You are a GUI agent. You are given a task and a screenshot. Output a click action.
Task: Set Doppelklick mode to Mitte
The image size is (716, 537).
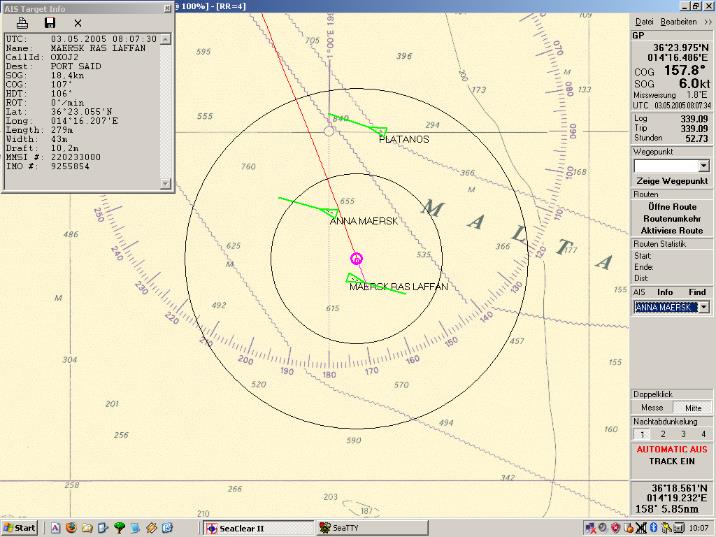coord(693,408)
